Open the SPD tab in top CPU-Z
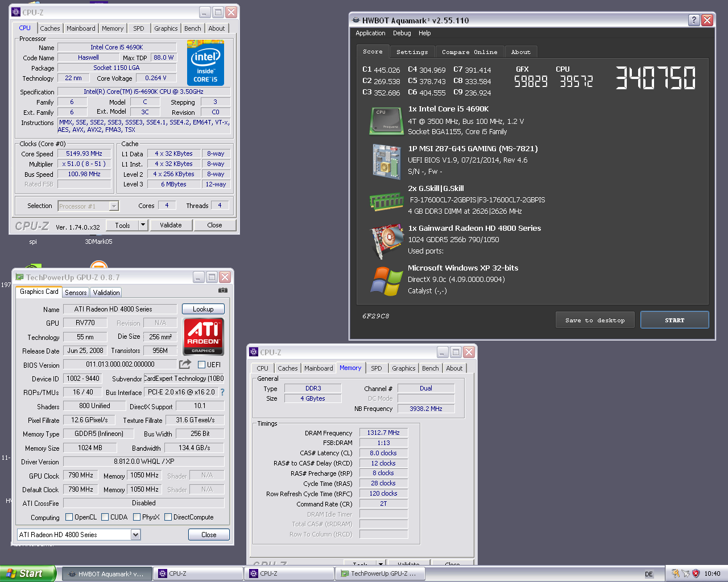The height and width of the screenshot is (582, 728). (x=139, y=28)
